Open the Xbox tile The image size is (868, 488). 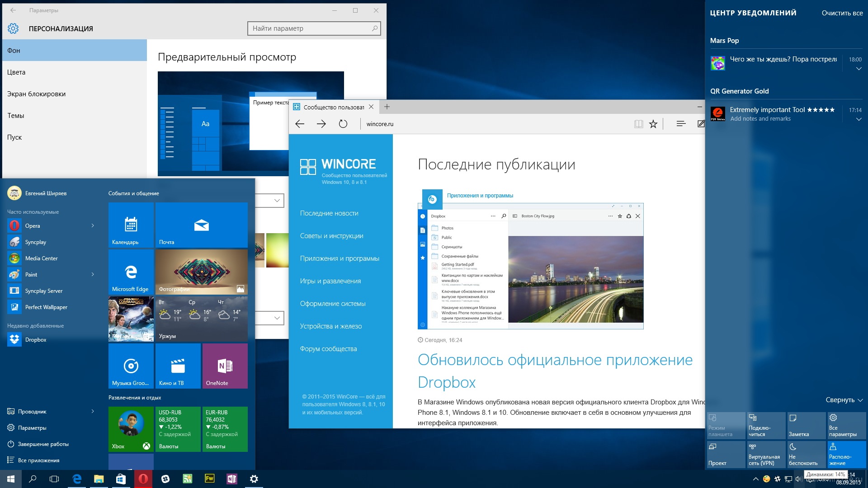(131, 429)
